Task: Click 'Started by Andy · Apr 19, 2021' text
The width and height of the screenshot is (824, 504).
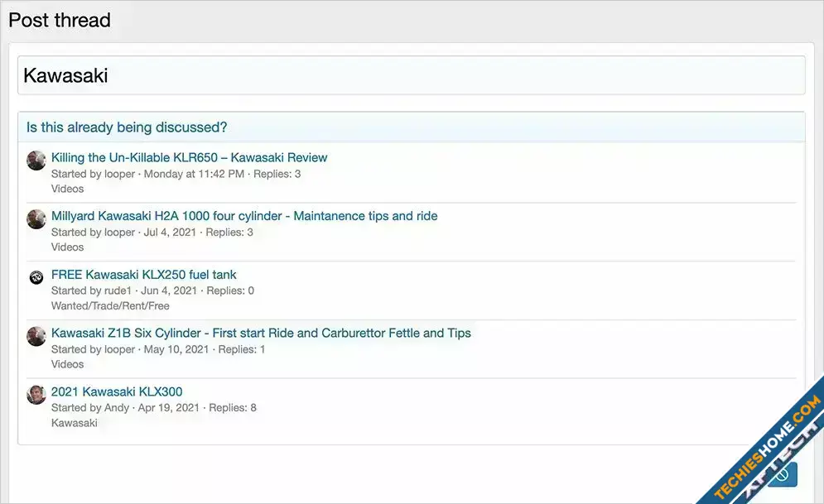Action: click(125, 407)
